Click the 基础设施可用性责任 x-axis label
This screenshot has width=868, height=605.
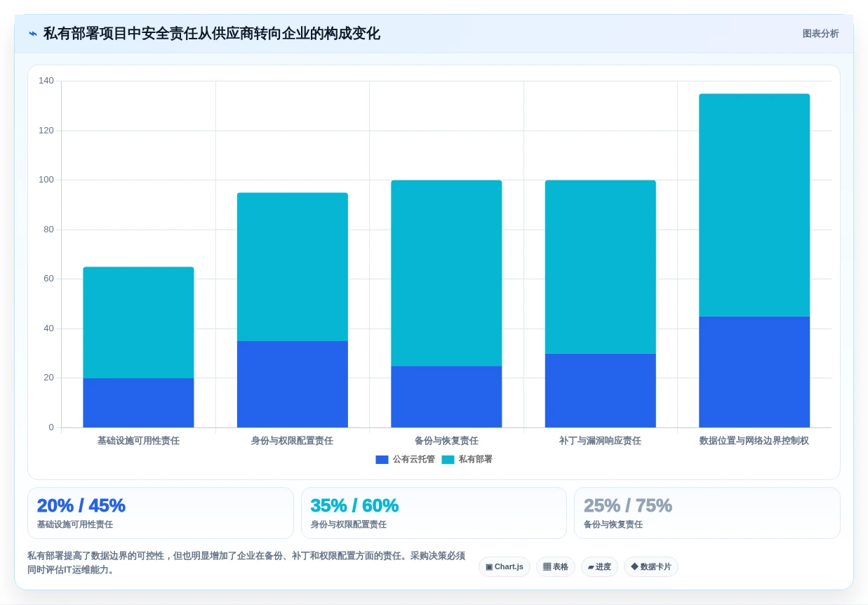tap(138, 441)
